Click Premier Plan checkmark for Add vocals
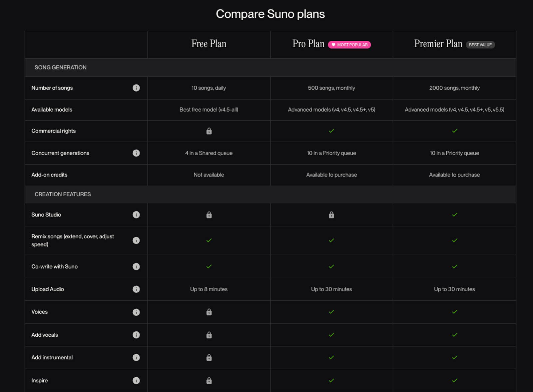 click(x=455, y=335)
